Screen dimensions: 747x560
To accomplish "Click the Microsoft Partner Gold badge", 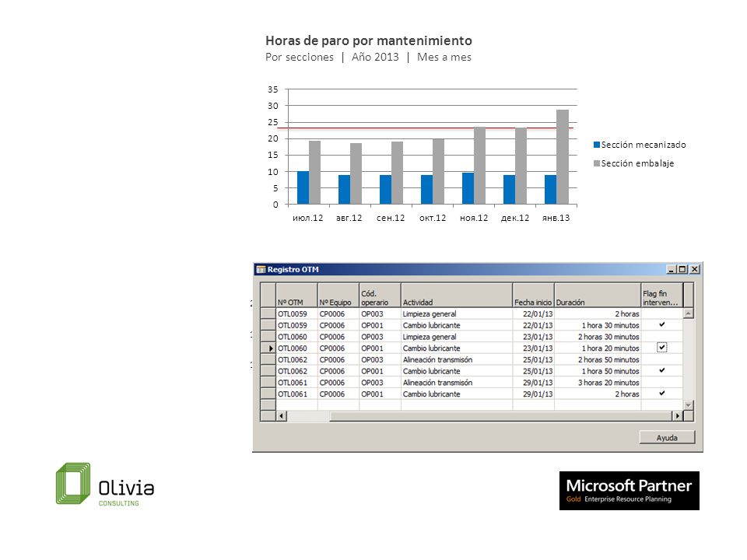I will click(x=629, y=491).
